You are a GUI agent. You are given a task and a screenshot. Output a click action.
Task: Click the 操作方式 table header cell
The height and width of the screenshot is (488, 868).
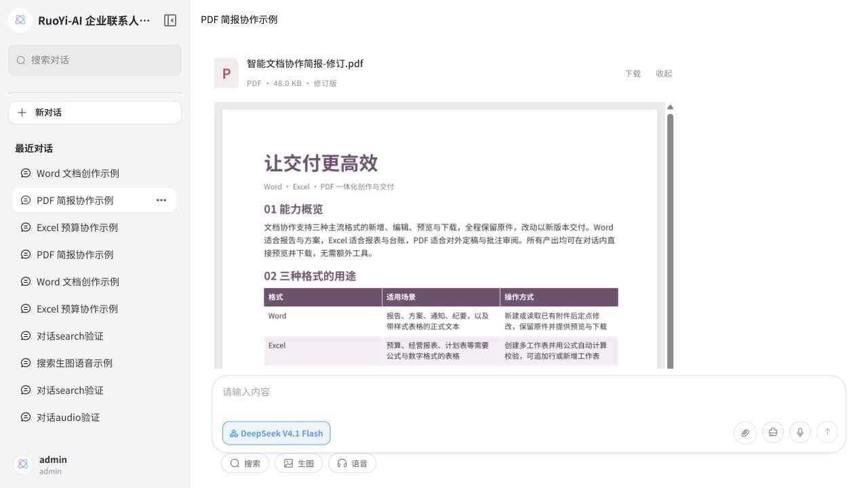559,297
